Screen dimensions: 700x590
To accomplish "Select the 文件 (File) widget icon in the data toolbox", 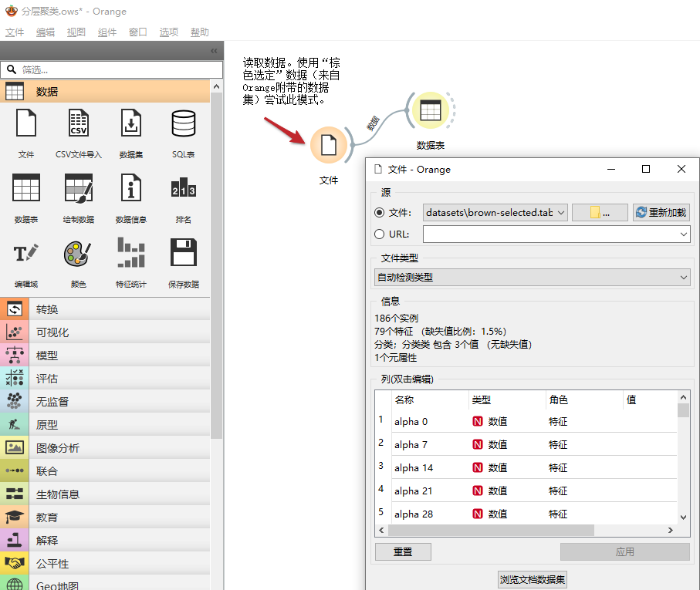I will coord(26,123).
